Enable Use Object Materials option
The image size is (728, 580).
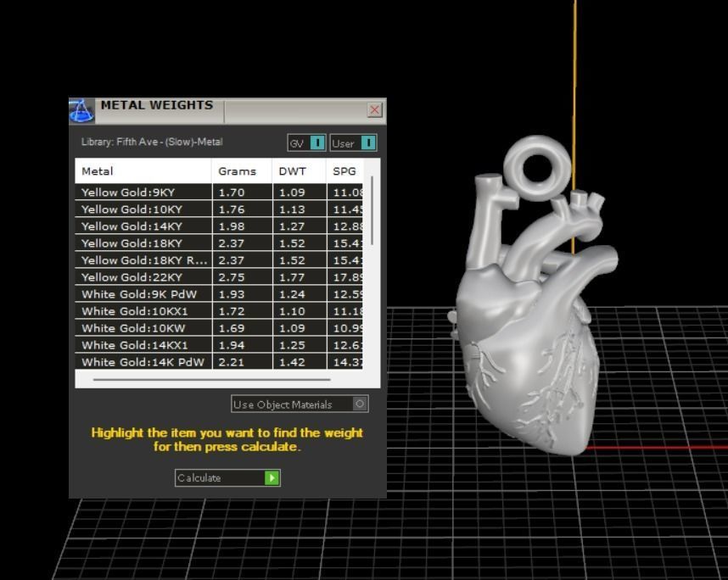[x=300, y=404]
